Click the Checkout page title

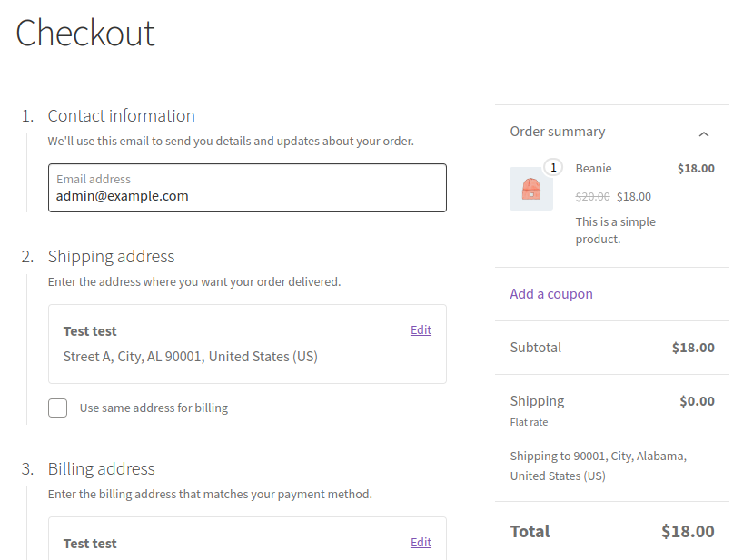[x=85, y=34]
